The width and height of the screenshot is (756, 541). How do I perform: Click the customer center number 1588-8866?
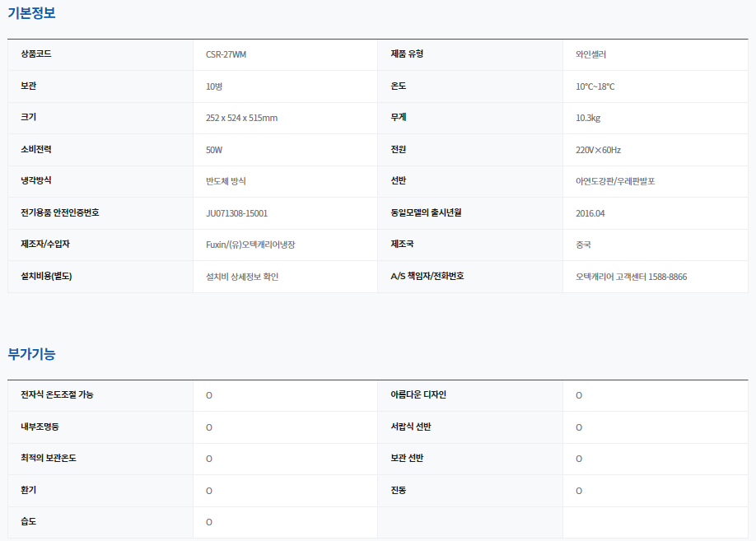coord(666,277)
